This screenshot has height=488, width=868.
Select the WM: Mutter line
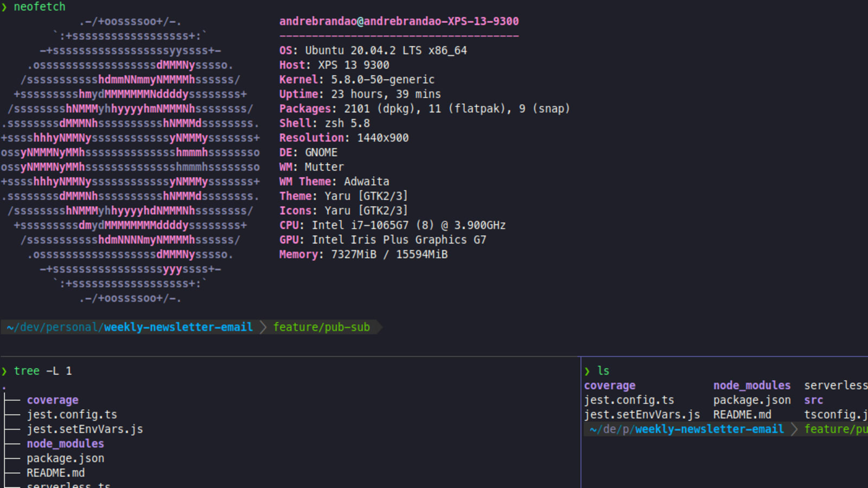[x=311, y=168]
